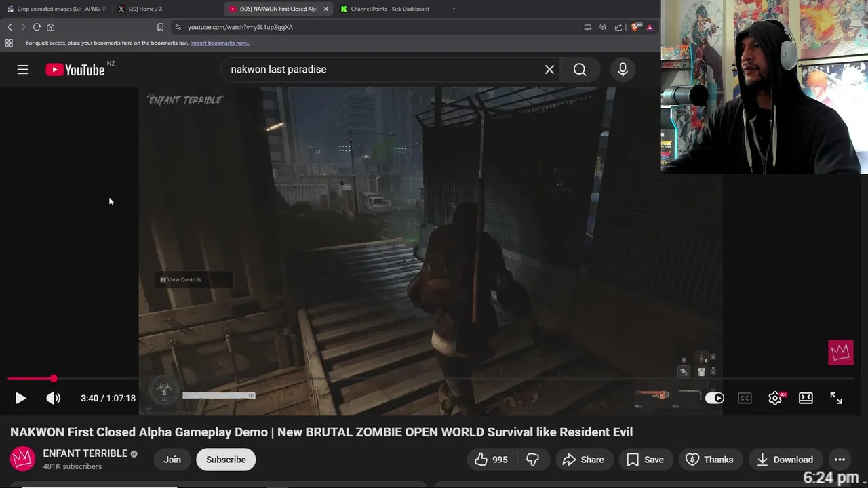Click the video title text
Image resolution: width=868 pixels, height=488 pixels.
[321, 432]
